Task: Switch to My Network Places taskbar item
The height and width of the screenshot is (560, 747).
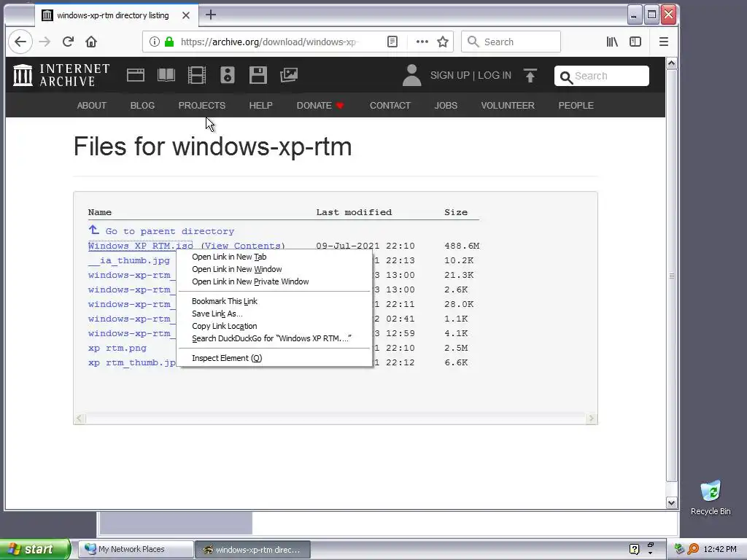Action: 136,549
